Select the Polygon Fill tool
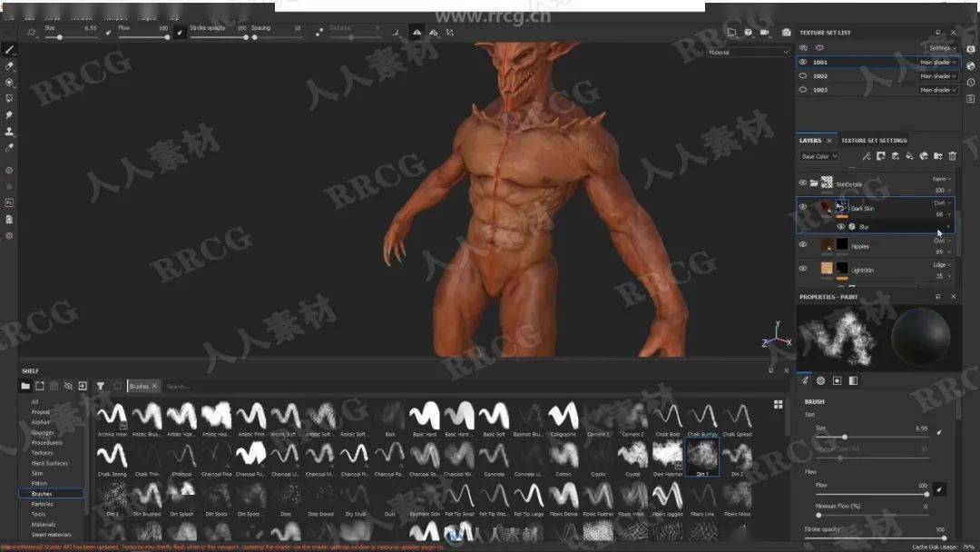This screenshot has width=980, height=552. coord(9,99)
